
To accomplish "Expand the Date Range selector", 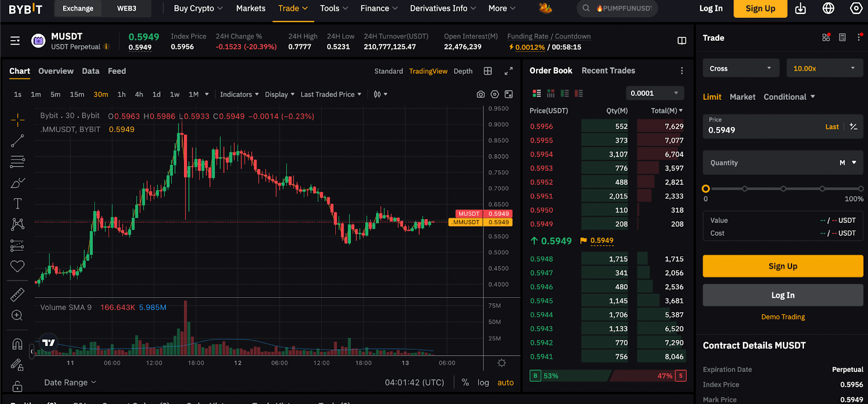I will tap(70, 382).
